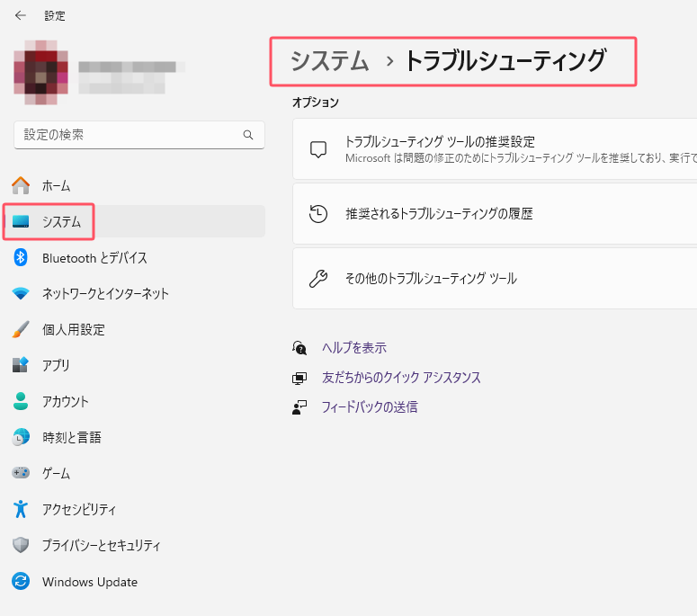The image size is (697, 616).
Task: Click the 設定の検索 input field
Action: click(x=126, y=135)
